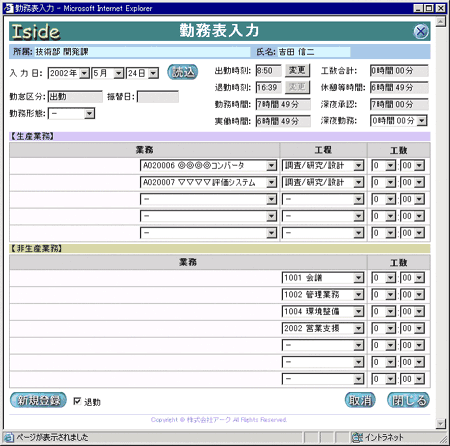
Task: Click the 変更 button next to 出勤時刻
Action: coord(297,71)
